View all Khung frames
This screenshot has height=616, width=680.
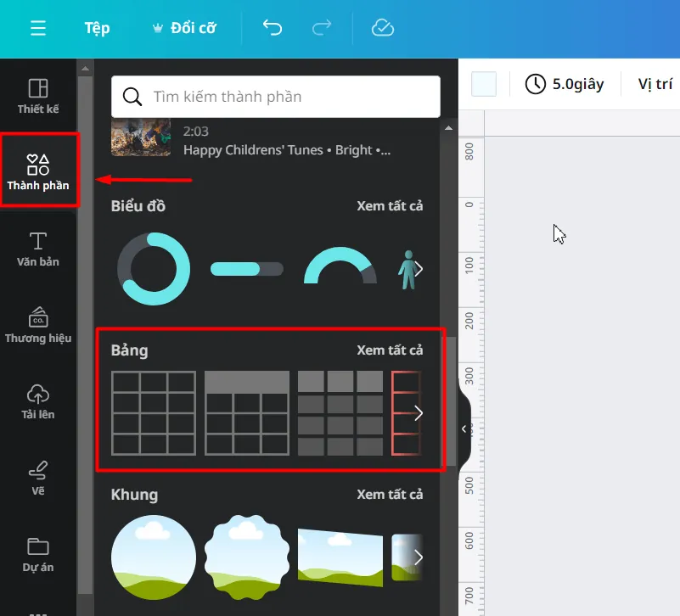pyautogui.click(x=390, y=495)
